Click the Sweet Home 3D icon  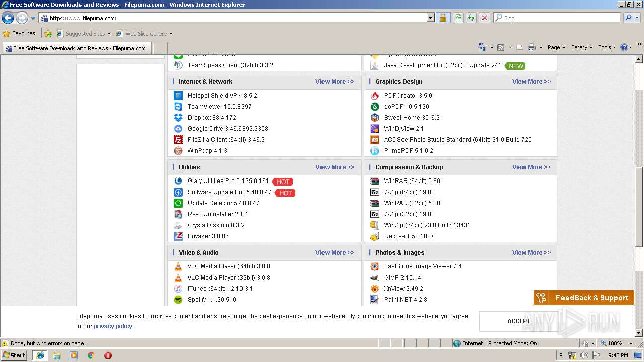[x=375, y=118]
